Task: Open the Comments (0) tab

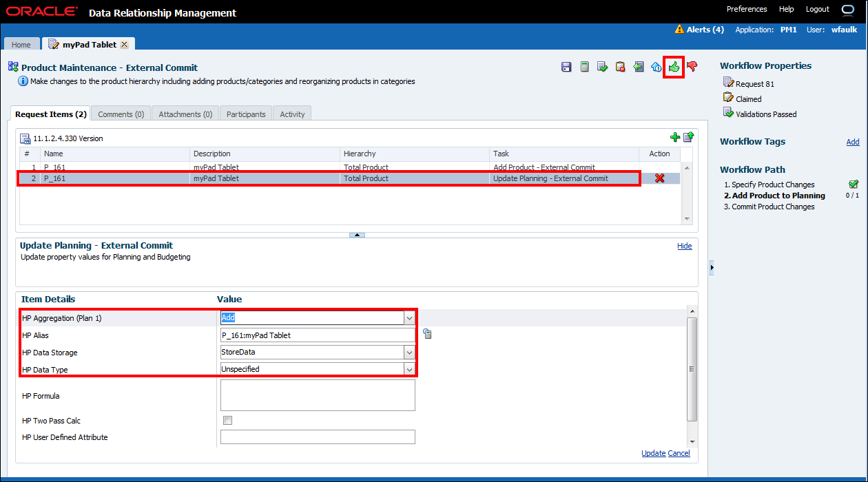Action: tap(121, 114)
